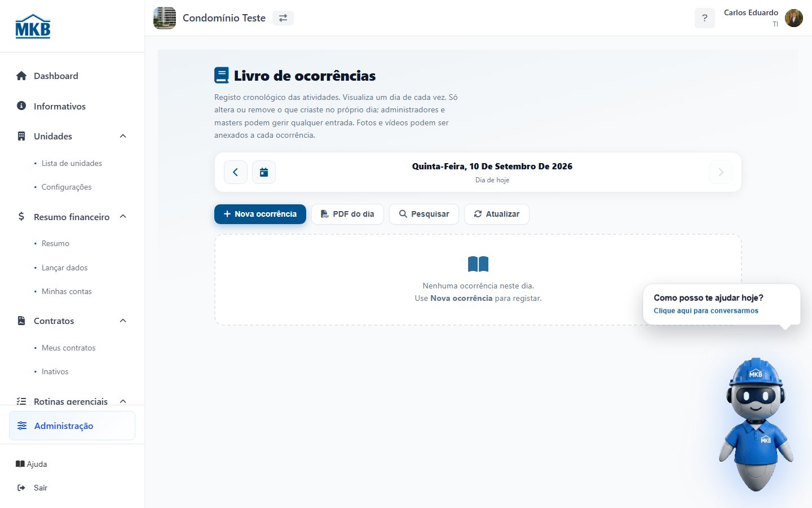
Task: Open Configurações under Unidades
Action: [67, 187]
